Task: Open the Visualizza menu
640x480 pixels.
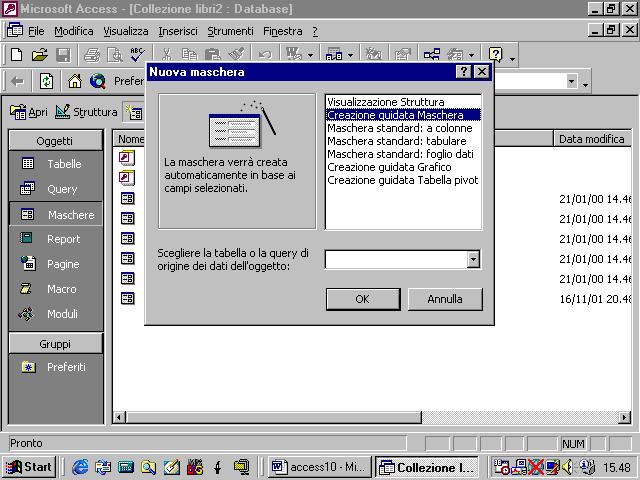Action: point(126,31)
